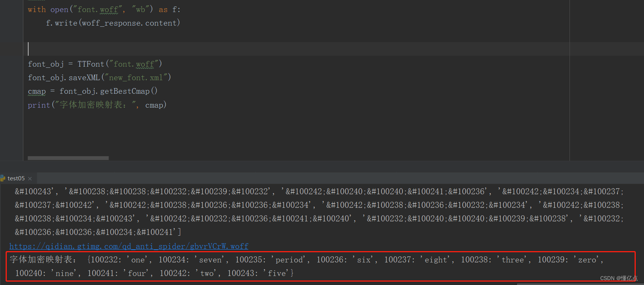Click the Python icon on the test05 tab
This screenshot has width=644, height=285.
pyautogui.click(x=3, y=178)
